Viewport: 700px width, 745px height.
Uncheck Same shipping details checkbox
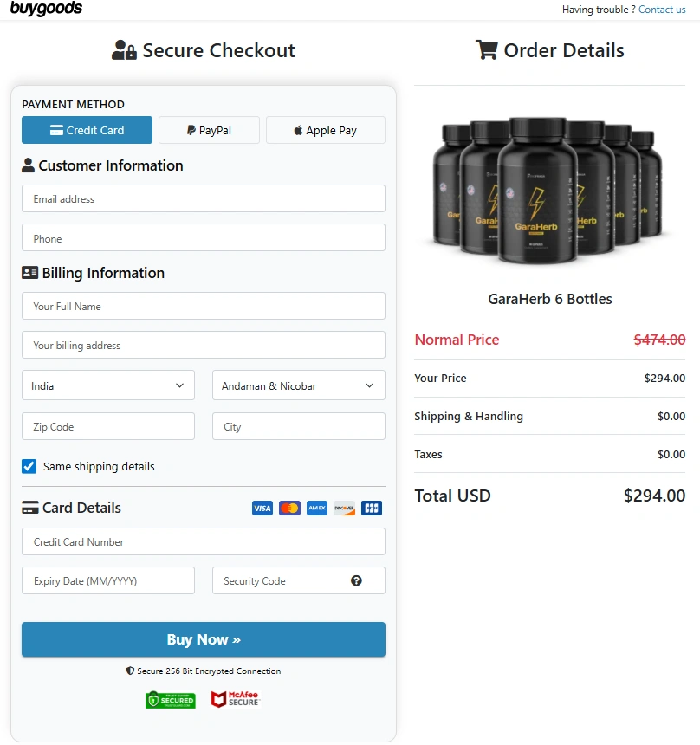point(29,466)
